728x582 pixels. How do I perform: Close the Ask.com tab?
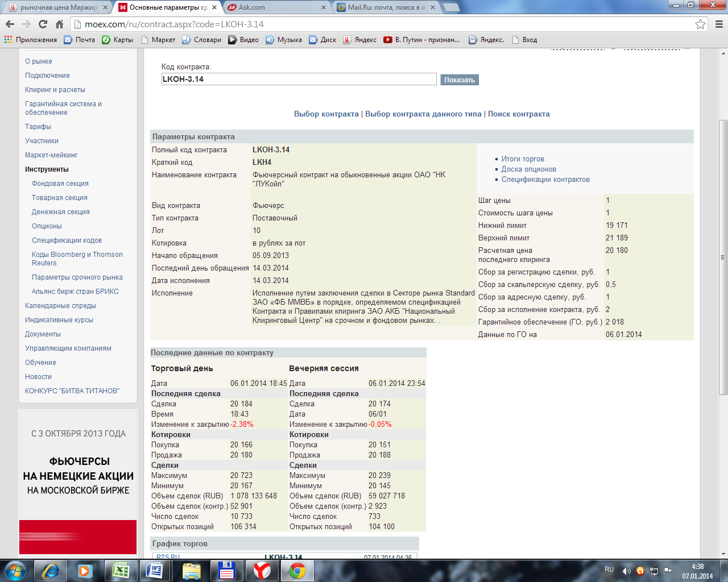tap(324, 7)
